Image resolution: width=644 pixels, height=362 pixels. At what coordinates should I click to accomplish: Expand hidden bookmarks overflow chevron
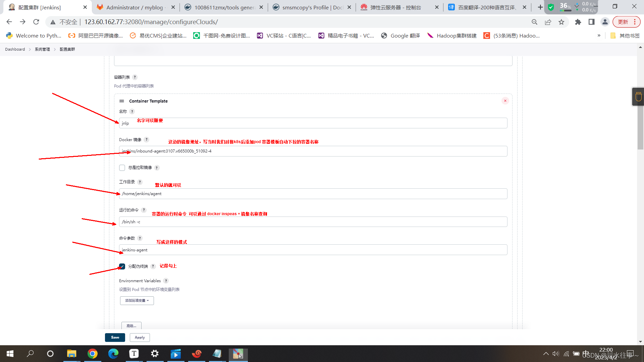pos(599,36)
